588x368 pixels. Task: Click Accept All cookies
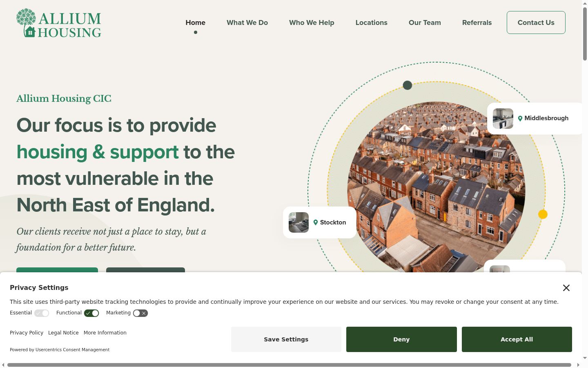[517, 339]
